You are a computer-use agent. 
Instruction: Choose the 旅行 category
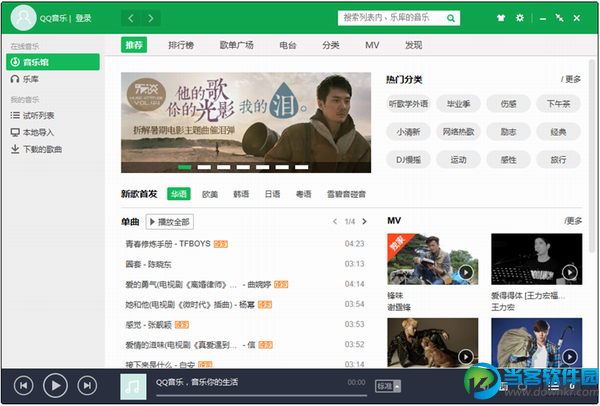tap(559, 160)
